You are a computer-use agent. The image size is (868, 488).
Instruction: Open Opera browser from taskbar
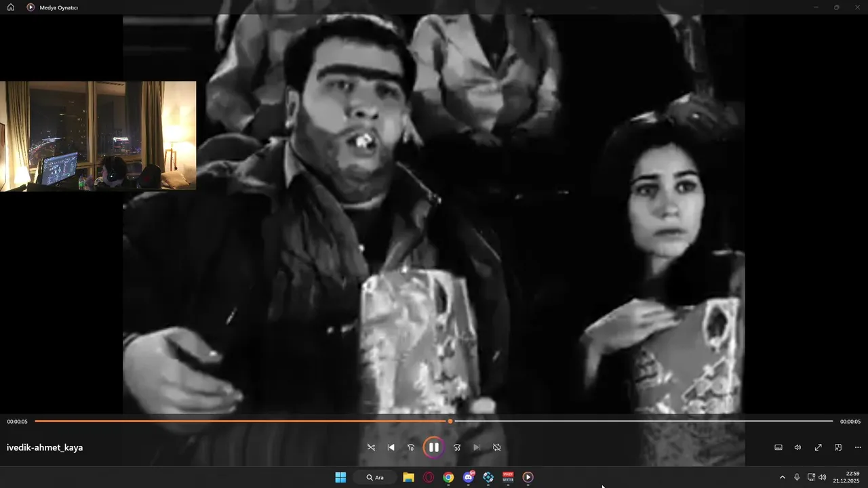(x=429, y=477)
